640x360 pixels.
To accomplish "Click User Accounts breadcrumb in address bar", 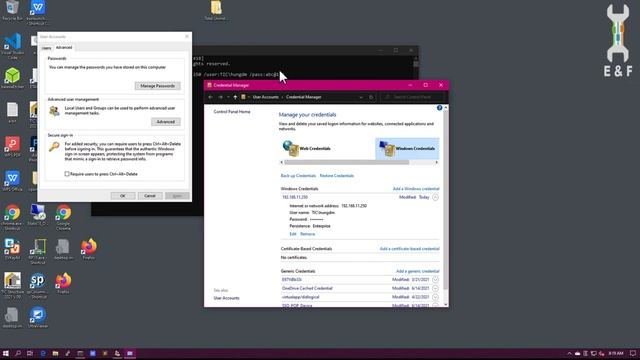I will tap(265, 97).
